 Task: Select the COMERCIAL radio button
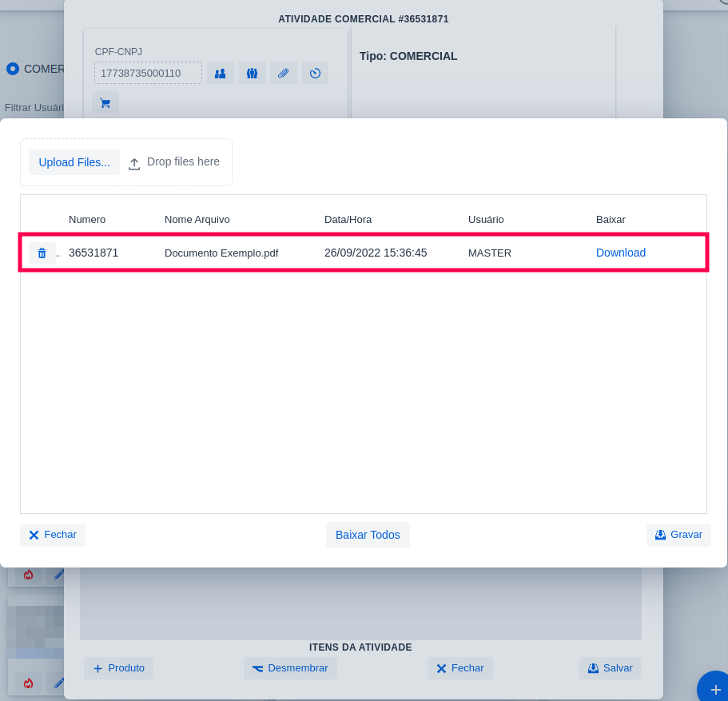point(13,69)
